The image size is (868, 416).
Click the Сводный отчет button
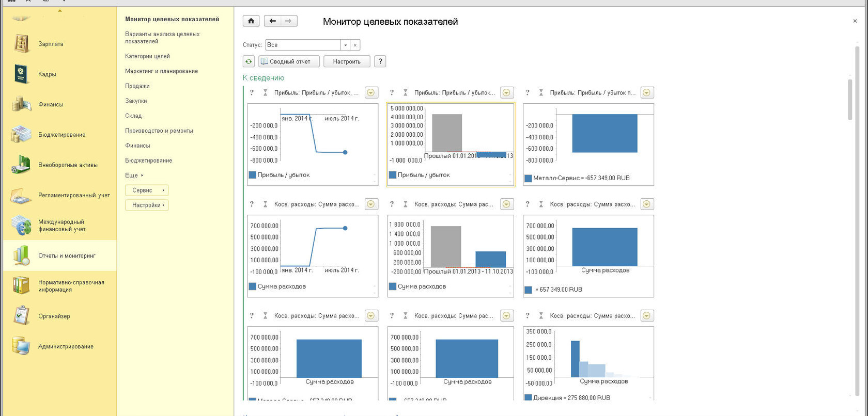point(289,61)
